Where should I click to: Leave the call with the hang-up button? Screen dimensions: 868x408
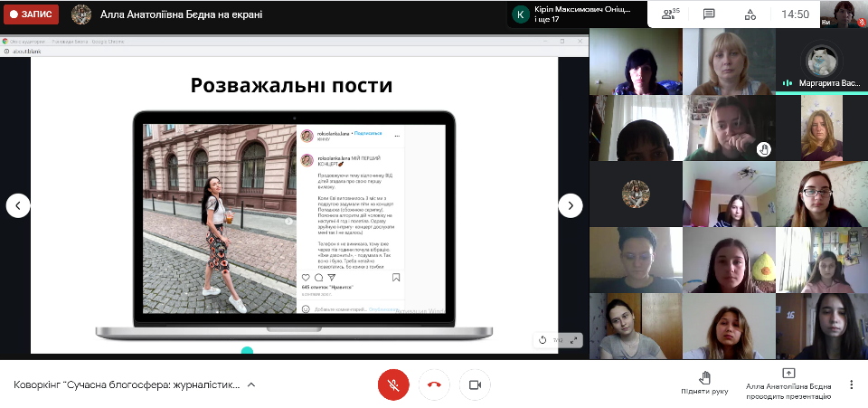tap(434, 384)
